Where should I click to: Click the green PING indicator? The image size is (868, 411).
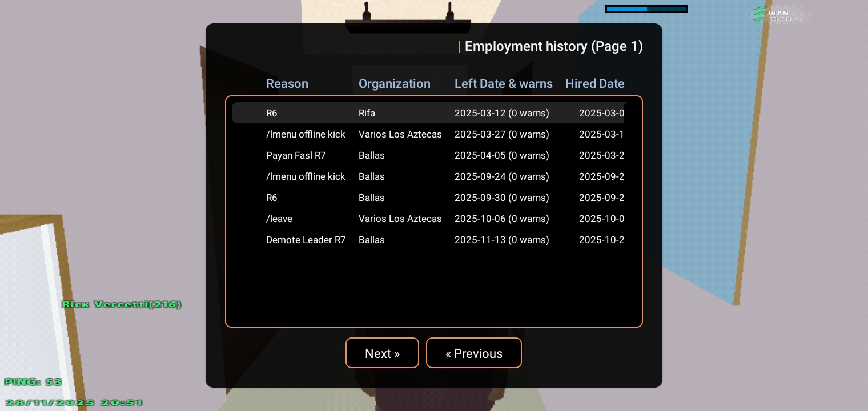pos(33,382)
